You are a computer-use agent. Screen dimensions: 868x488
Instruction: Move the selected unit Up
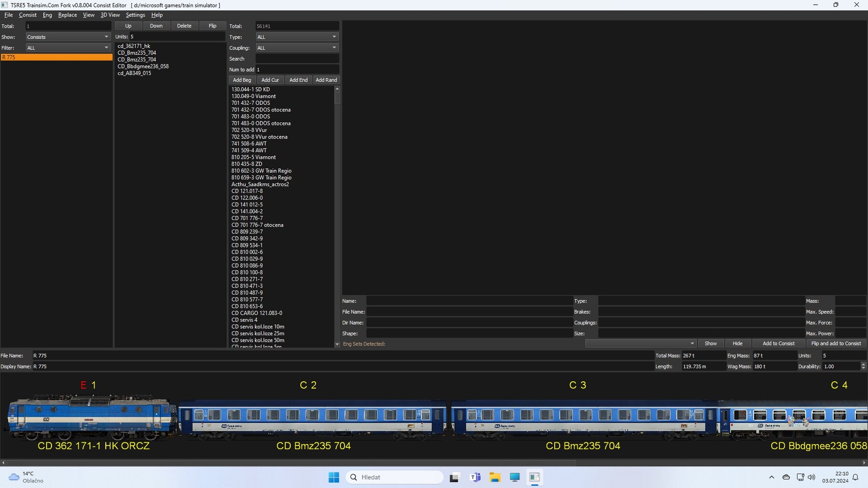pyautogui.click(x=128, y=26)
